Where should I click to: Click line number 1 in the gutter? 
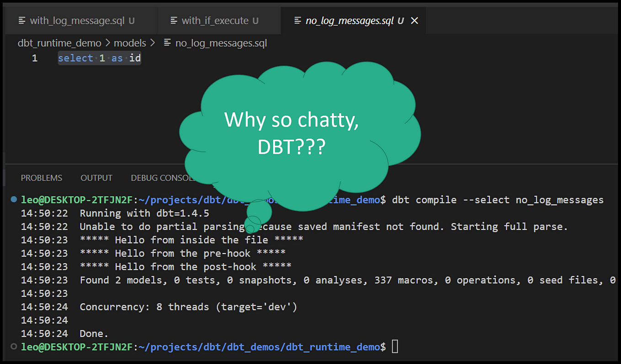tap(35, 58)
